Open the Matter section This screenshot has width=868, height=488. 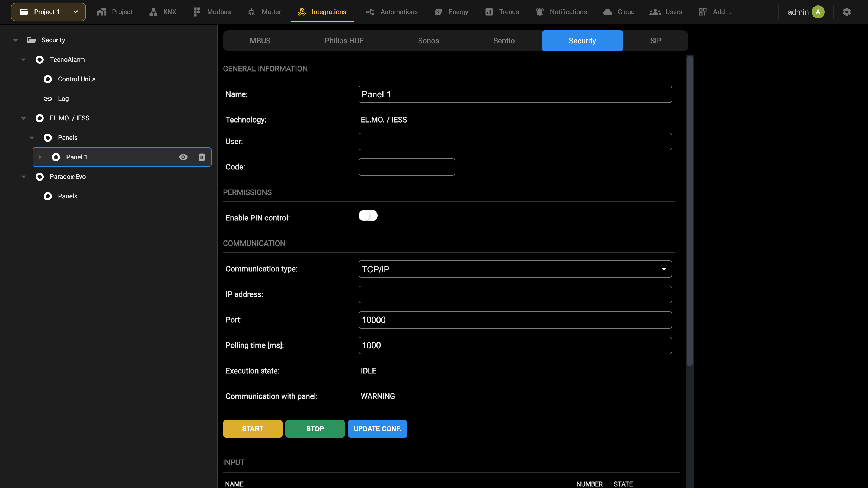point(264,12)
